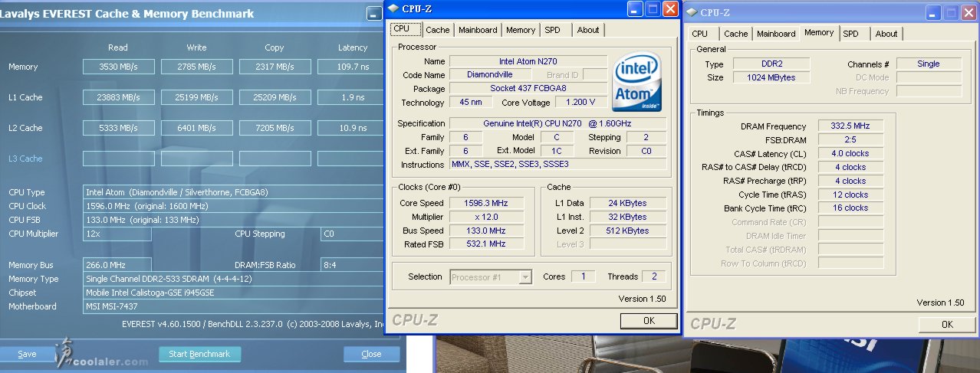Click Memory Latency value 109.7 ns
Screen dimensions: 980x373
click(x=352, y=67)
